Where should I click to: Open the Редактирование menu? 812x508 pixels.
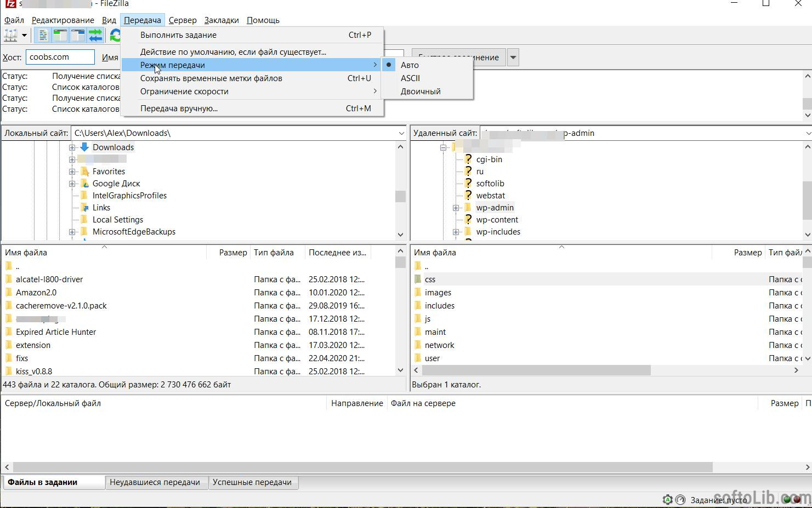pos(63,20)
